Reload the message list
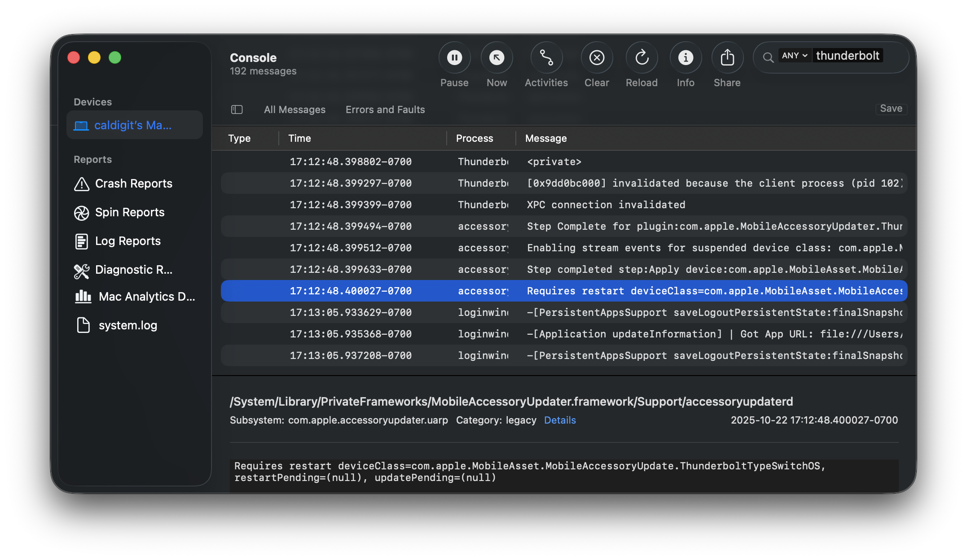The image size is (967, 560). pyautogui.click(x=642, y=57)
